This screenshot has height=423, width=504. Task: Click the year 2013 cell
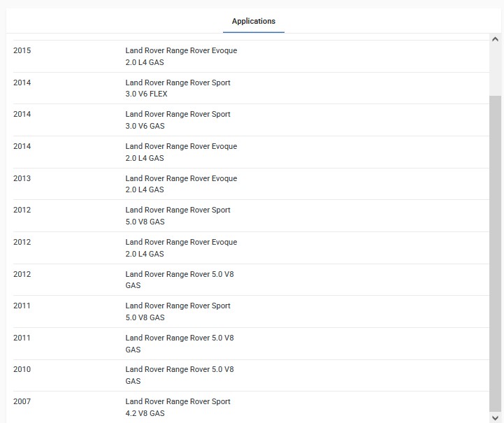point(22,178)
